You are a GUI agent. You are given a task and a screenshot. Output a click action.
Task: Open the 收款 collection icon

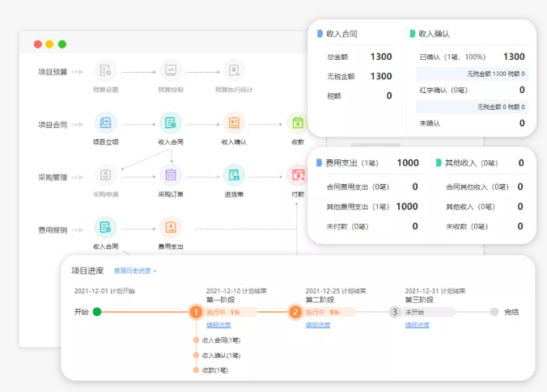[298, 123]
